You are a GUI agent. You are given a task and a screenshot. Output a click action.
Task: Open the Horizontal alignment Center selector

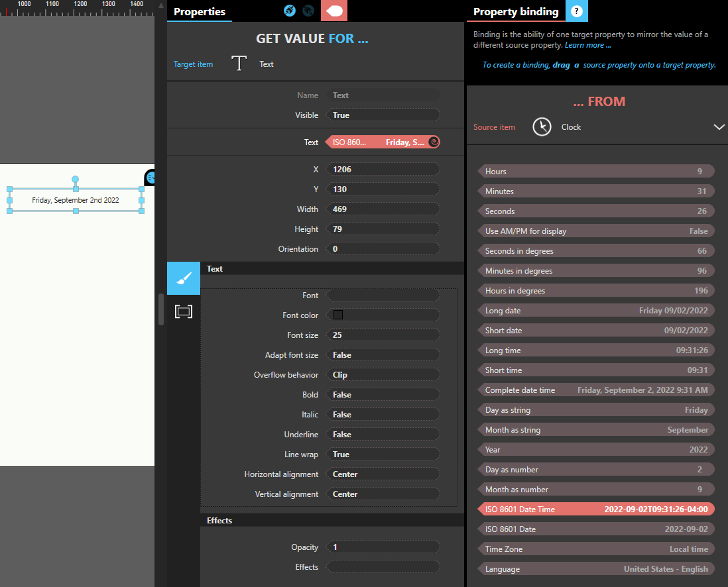[383, 474]
